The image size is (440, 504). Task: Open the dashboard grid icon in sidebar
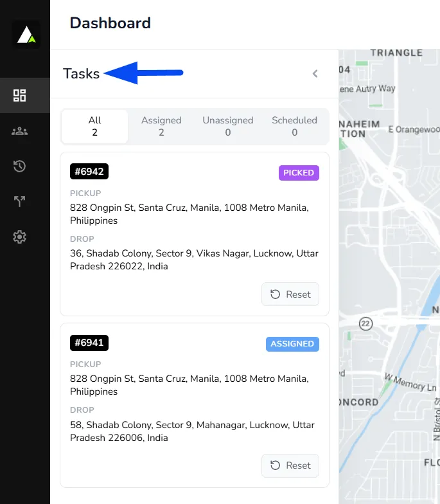pos(19,95)
